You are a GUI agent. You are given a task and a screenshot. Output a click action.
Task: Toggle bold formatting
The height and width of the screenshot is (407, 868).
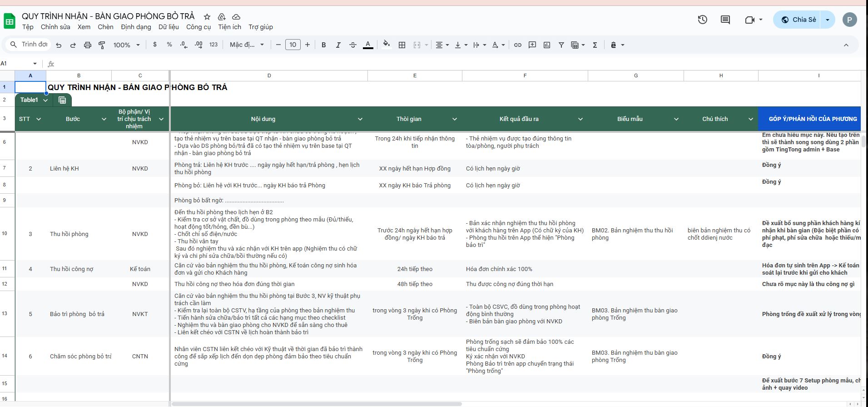click(323, 45)
